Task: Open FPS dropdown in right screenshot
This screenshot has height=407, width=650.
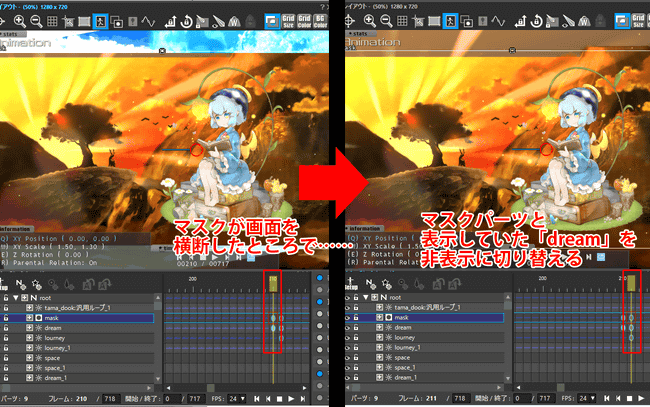Action: pyautogui.click(x=587, y=398)
